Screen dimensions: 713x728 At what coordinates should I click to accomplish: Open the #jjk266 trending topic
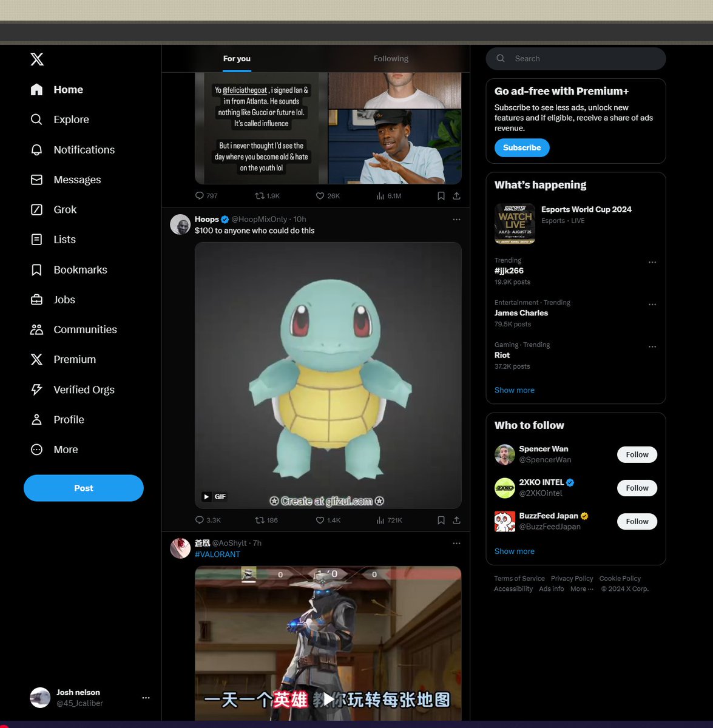coord(509,271)
